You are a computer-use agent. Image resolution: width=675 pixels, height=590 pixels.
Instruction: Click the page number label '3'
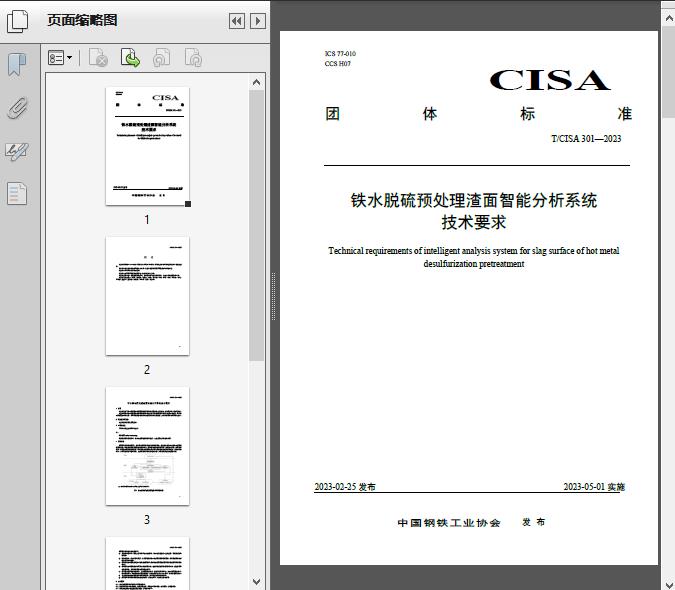pyautogui.click(x=147, y=520)
